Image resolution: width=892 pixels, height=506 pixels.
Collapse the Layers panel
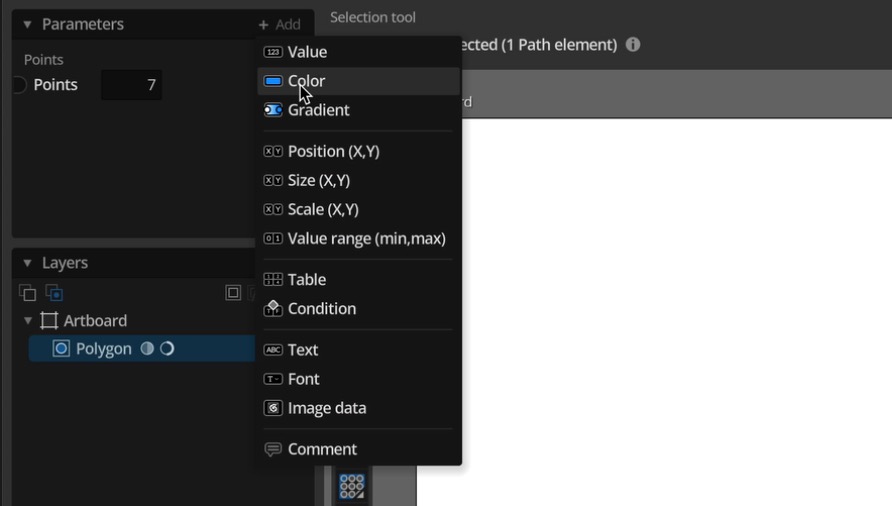(x=27, y=263)
